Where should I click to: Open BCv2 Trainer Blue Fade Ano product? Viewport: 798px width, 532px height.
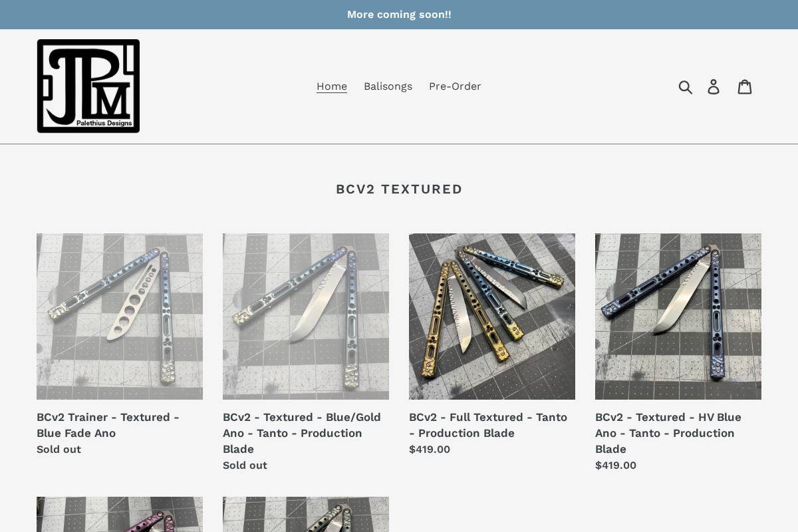pyautogui.click(x=108, y=425)
